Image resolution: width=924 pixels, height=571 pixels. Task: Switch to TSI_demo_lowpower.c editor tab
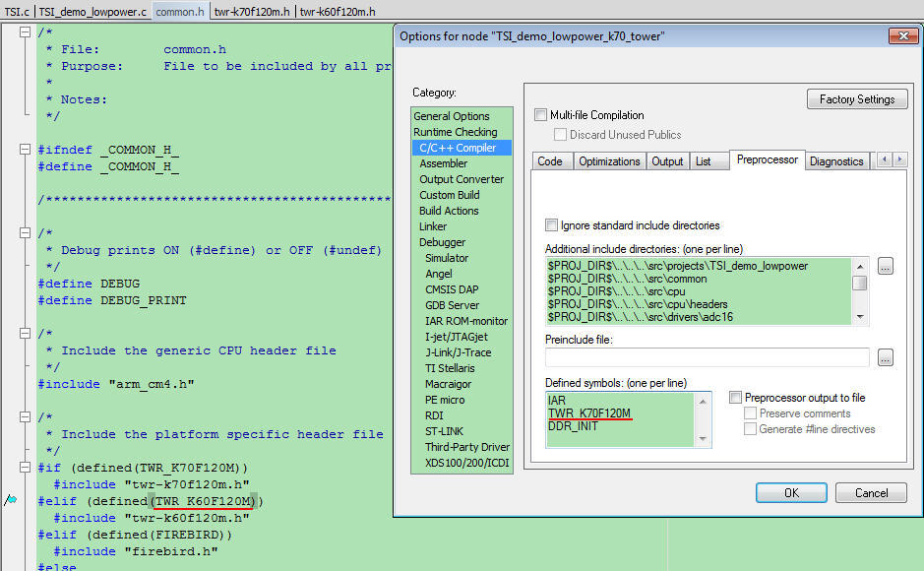(92, 12)
